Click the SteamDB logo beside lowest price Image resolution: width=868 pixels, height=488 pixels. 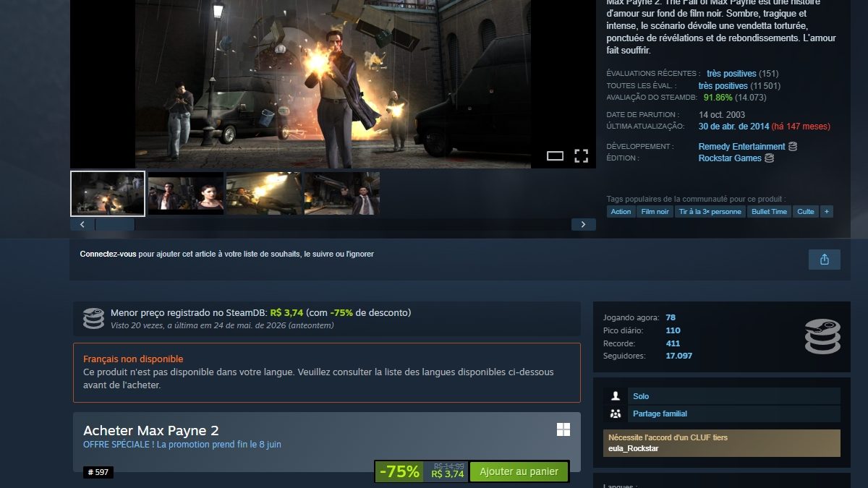[93, 318]
